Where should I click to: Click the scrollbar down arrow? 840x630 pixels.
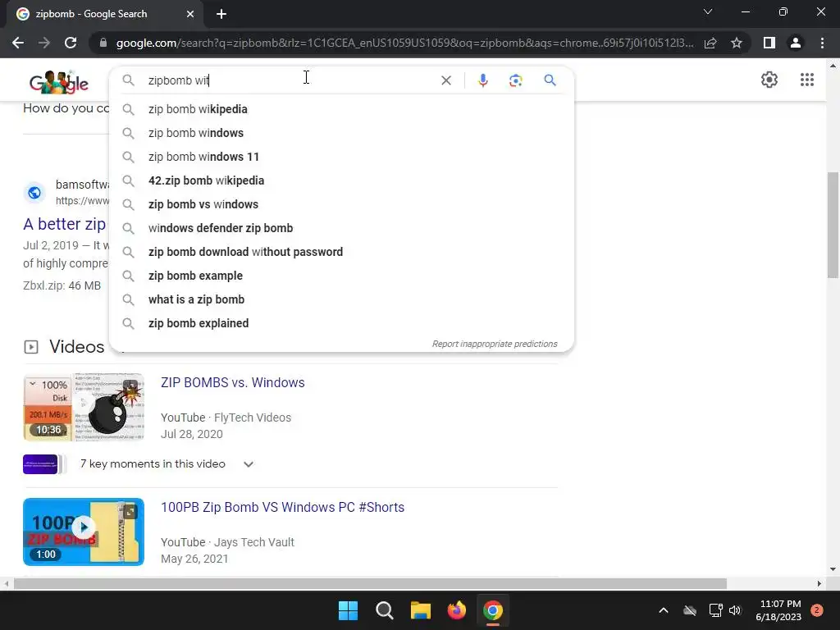click(x=833, y=569)
